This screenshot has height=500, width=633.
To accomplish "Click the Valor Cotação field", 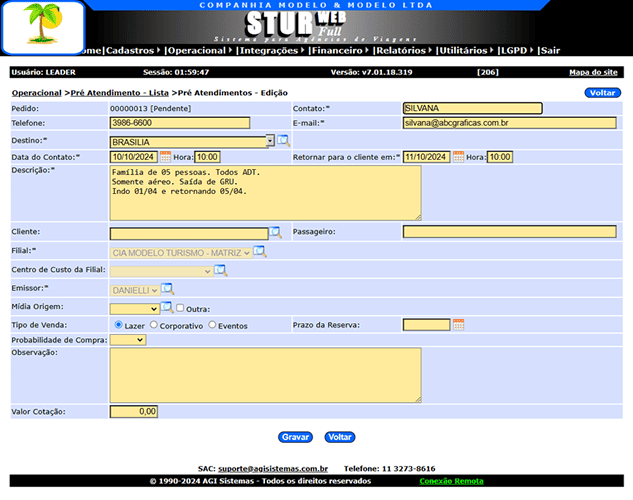I will [x=134, y=411].
